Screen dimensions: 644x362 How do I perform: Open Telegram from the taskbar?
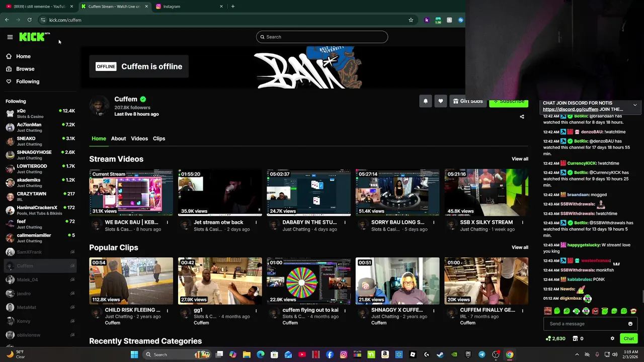(481, 354)
